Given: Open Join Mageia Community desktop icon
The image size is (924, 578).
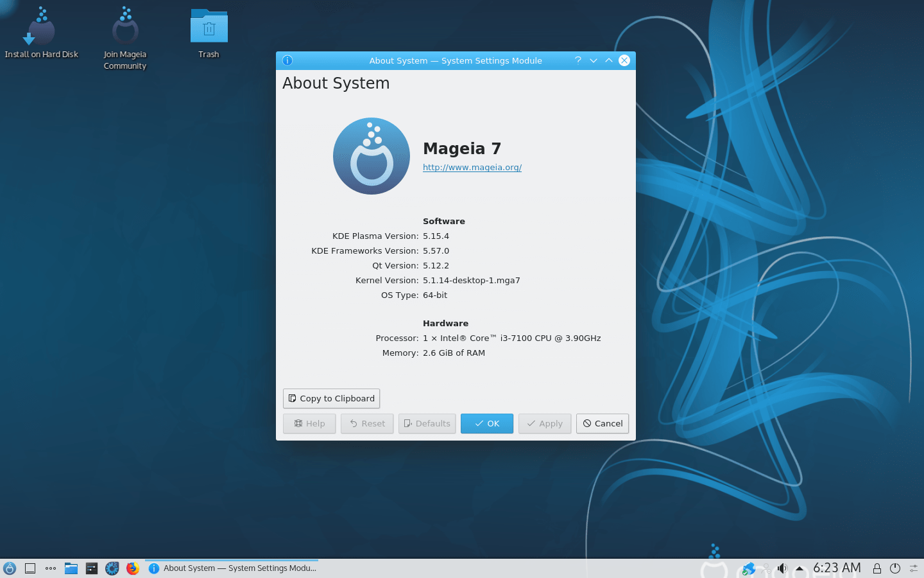Looking at the screenshot, I should pos(125,39).
